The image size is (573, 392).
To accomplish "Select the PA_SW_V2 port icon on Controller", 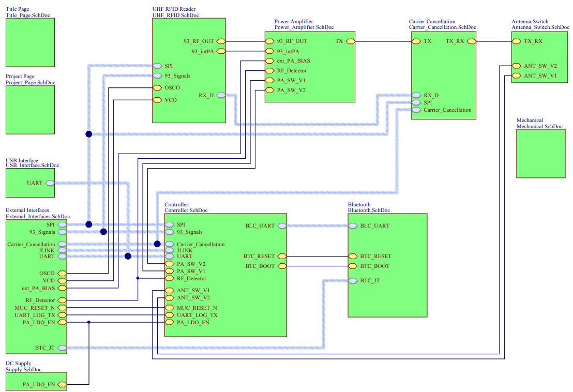I will point(170,264).
